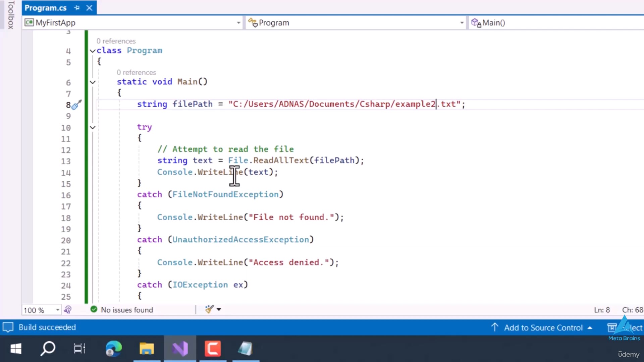Click the No issues found status
This screenshot has height=362, width=644.
pos(122,310)
